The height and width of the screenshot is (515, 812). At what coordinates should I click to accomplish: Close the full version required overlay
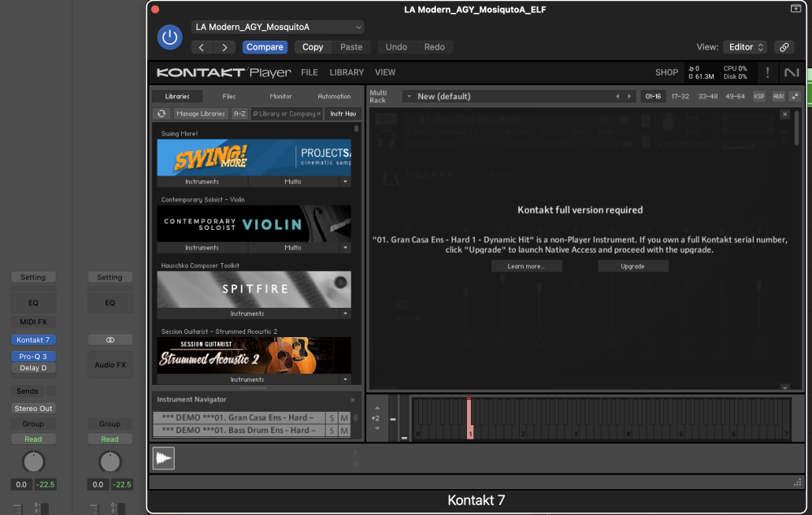click(x=785, y=114)
